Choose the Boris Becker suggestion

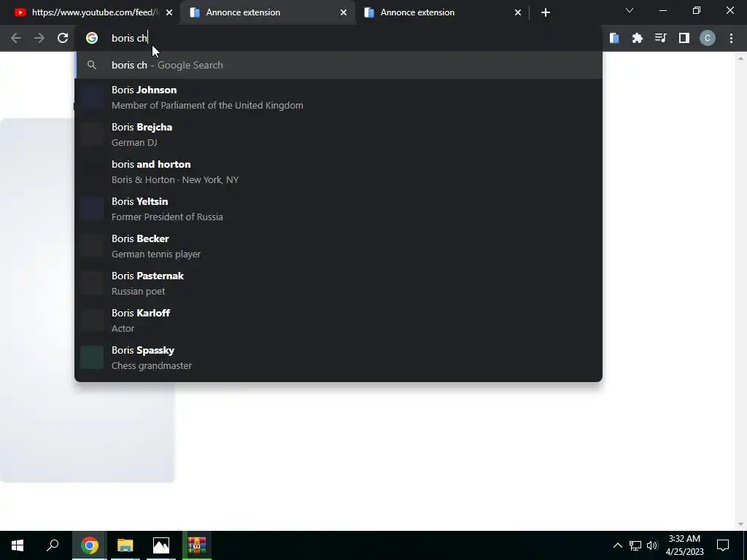point(338,246)
